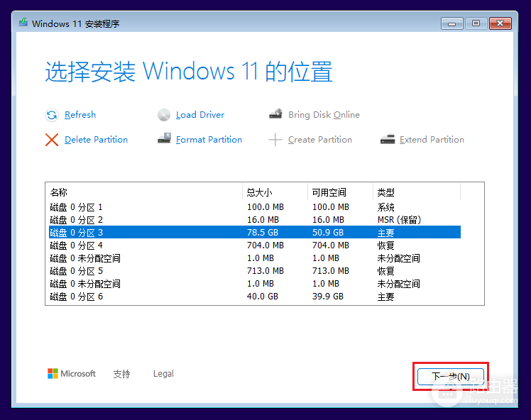Select the 磁盘 0 分区 6 row
Image resolution: width=531 pixels, height=420 pixels.
(x=255, y=297)
